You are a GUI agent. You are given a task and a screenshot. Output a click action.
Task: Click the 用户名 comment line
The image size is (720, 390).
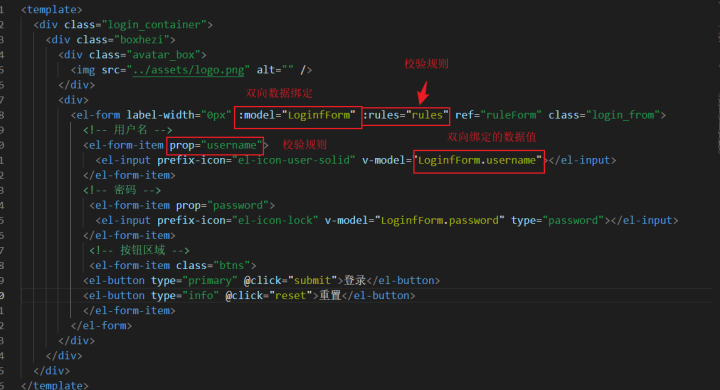coord(128,130)
